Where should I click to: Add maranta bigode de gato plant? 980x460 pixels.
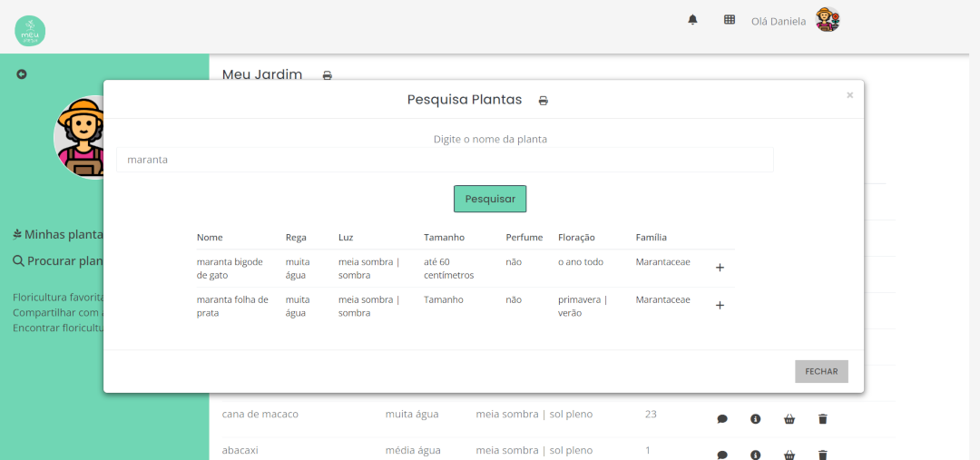pyautogui.click(x=720, y=268)
